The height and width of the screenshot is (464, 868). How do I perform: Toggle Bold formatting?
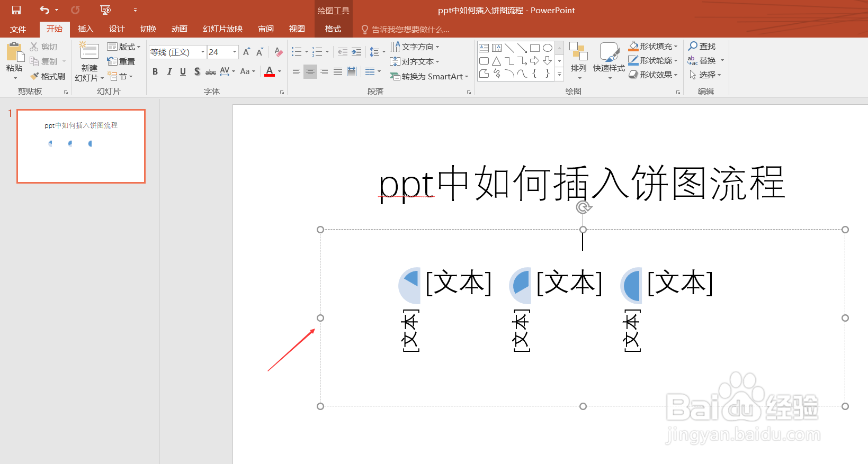[x=155, y=71]
